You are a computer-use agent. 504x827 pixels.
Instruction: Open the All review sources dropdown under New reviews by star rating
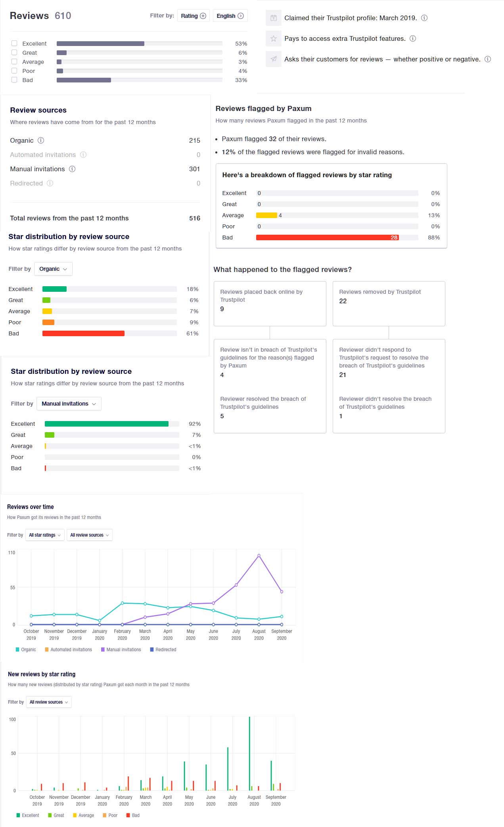49,702
